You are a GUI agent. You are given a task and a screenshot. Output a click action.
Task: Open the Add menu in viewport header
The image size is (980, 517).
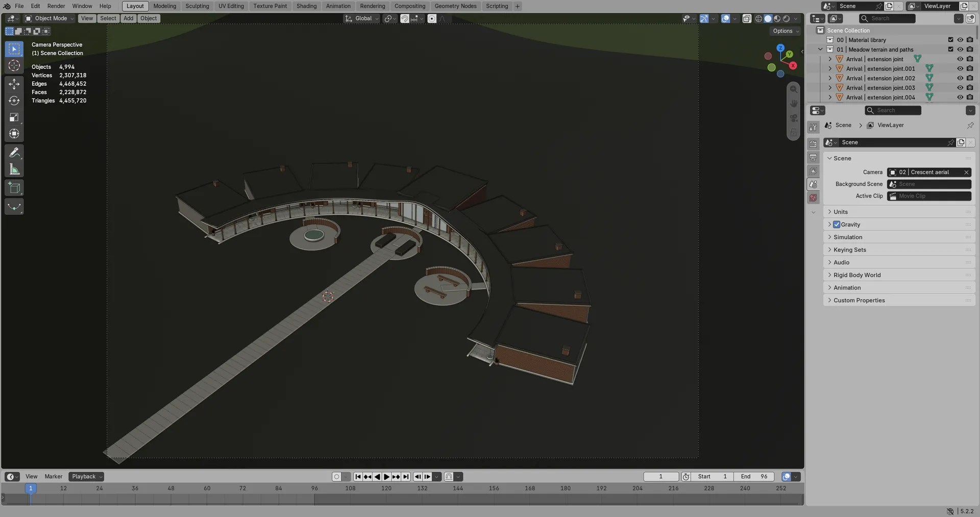pos(128,18)
